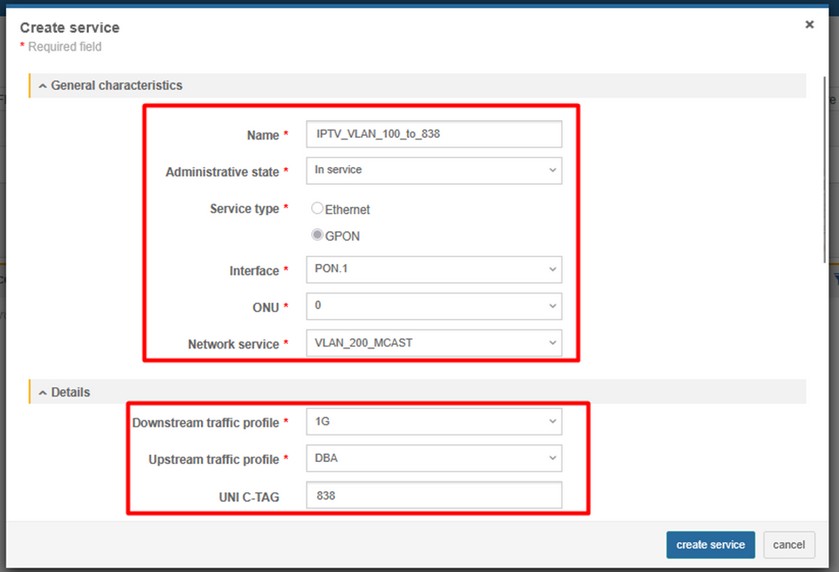
Task: Click into the Name text field
Action: (x=434, y=134)
